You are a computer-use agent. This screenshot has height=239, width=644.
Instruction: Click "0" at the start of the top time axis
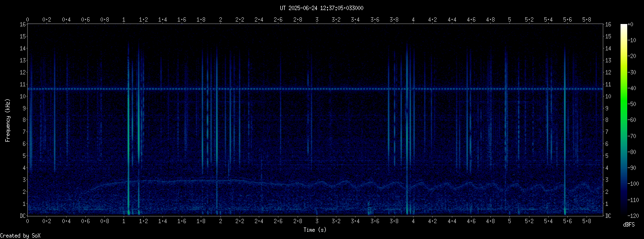click(x=28, y=20)
